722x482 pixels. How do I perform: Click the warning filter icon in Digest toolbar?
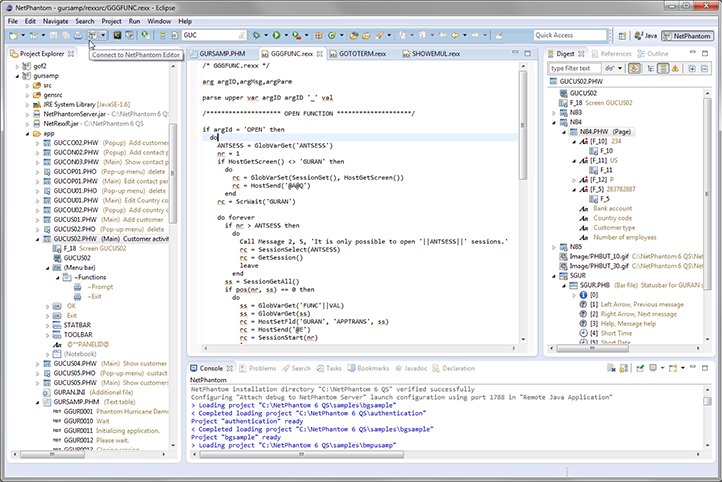675,69
